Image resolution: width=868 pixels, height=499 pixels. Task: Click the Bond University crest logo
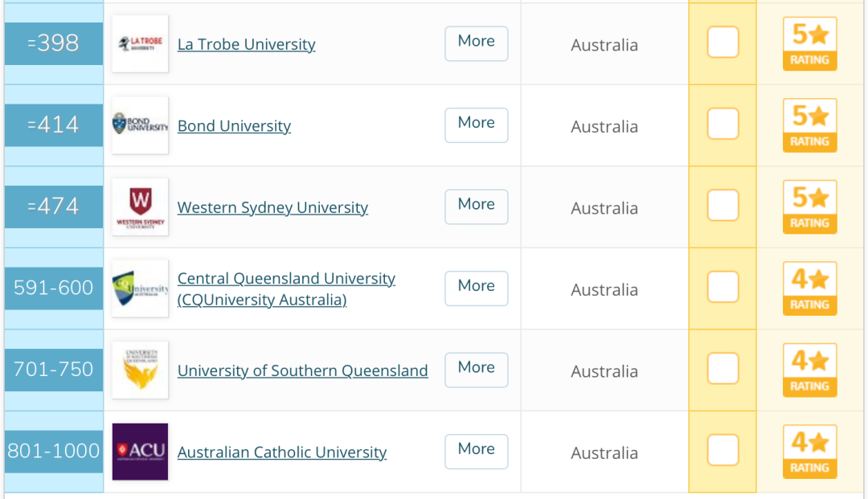coord(140,125)
